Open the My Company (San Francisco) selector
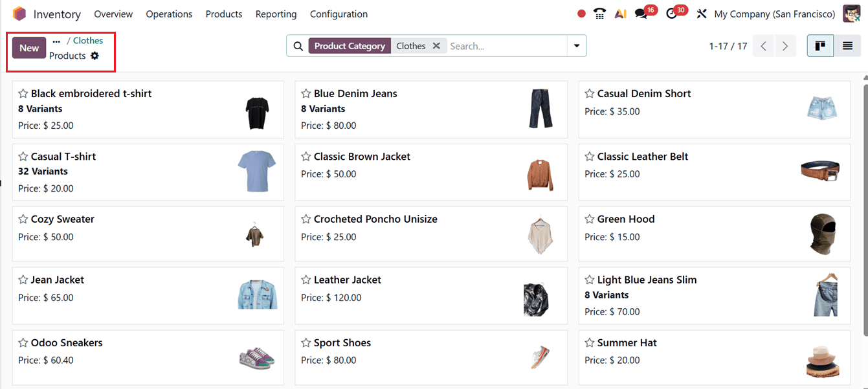868x389 pixels. [x=774, y=14]
